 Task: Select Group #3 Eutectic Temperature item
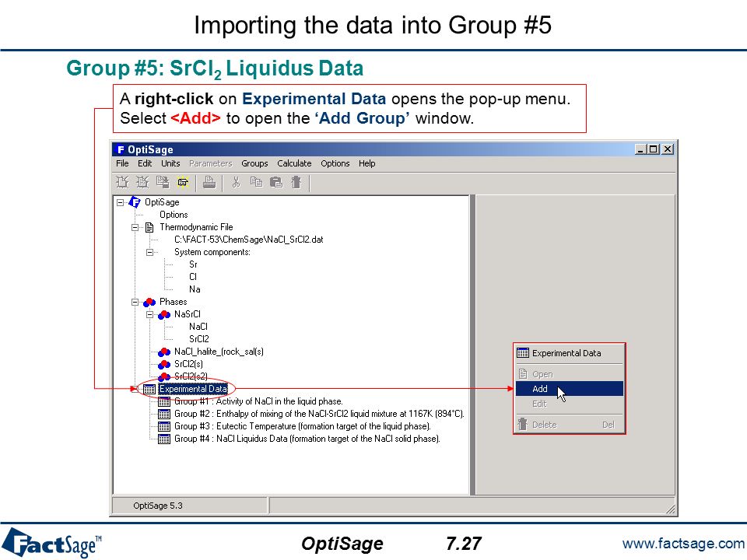pyautogui.click(x=303, y=426)
